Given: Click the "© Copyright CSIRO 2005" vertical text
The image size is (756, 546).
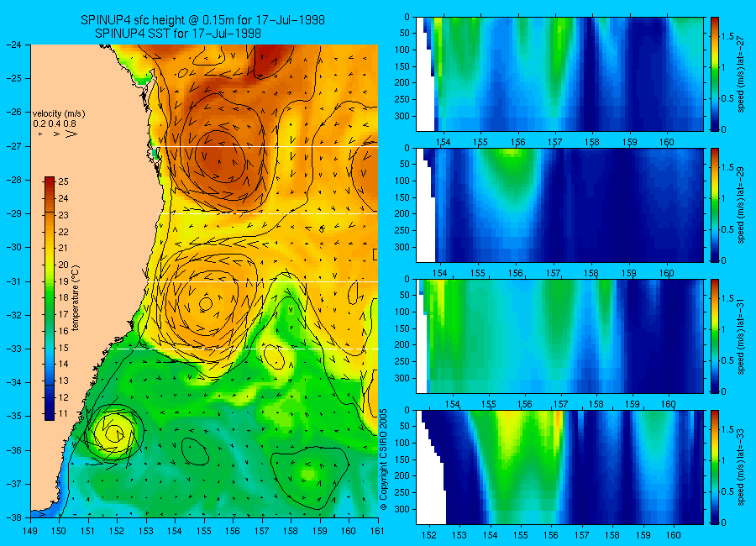Looking at the screenshot, I should [x=383, y=459].
